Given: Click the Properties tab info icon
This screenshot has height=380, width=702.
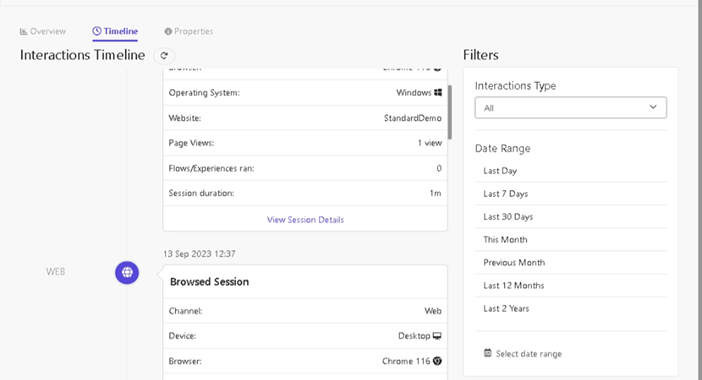Looking at the screenshot, I should point(168,31).
